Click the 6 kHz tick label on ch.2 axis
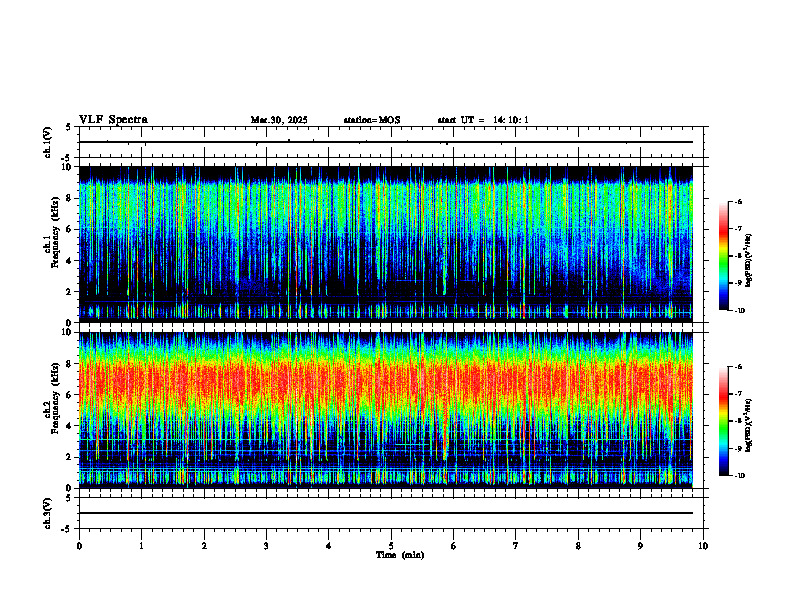Screen dimensions: 792x612 (x=71, y=395)
